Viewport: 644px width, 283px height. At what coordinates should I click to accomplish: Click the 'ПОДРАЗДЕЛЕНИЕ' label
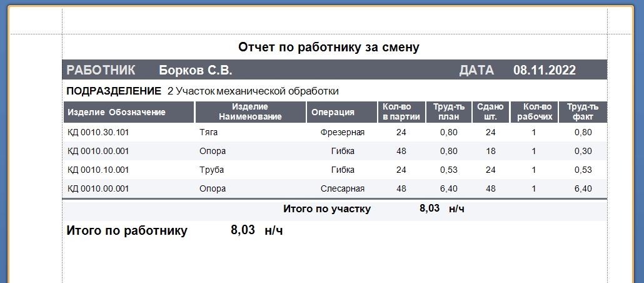tap(114, 91)
